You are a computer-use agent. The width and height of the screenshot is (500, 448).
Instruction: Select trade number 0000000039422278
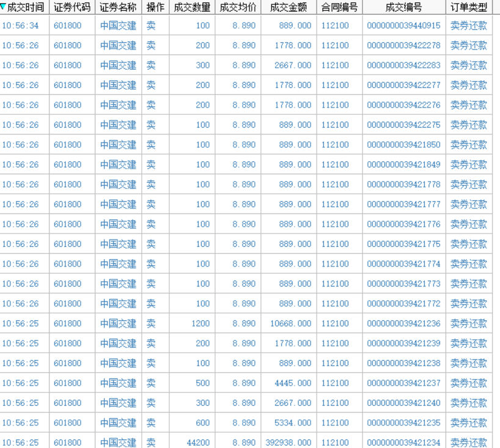coord(403,45)
